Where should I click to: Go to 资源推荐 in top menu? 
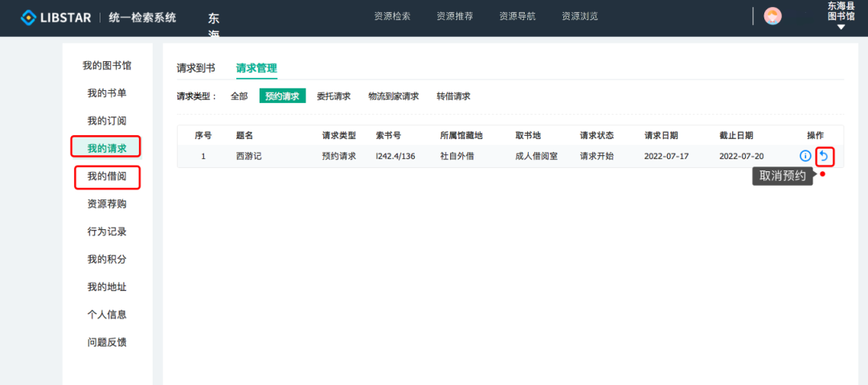coord(455,16)
